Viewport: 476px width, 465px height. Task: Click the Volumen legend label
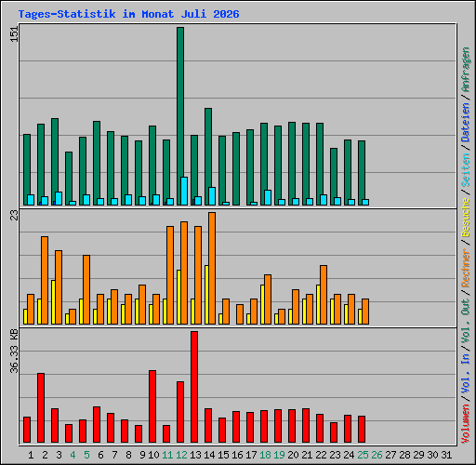(x=466, y=423)
